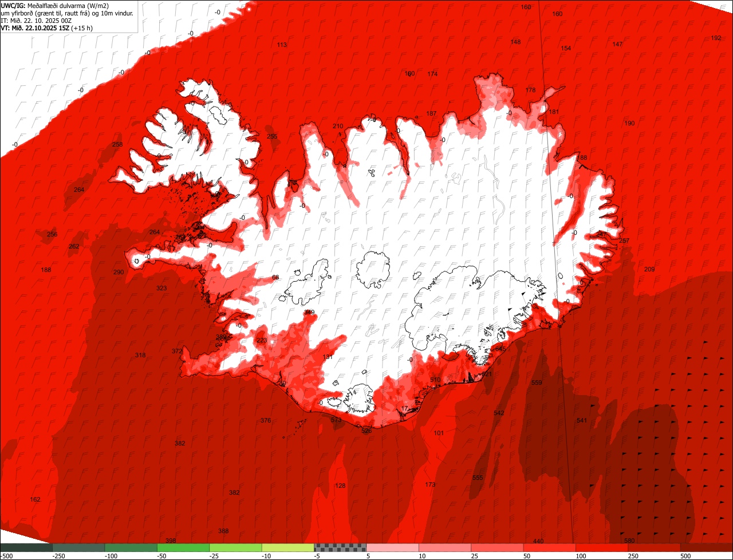The width and height of the screenshot is (733, 560).
Task: Click the flux value '187' off the north coast
Action: (431, 113)
